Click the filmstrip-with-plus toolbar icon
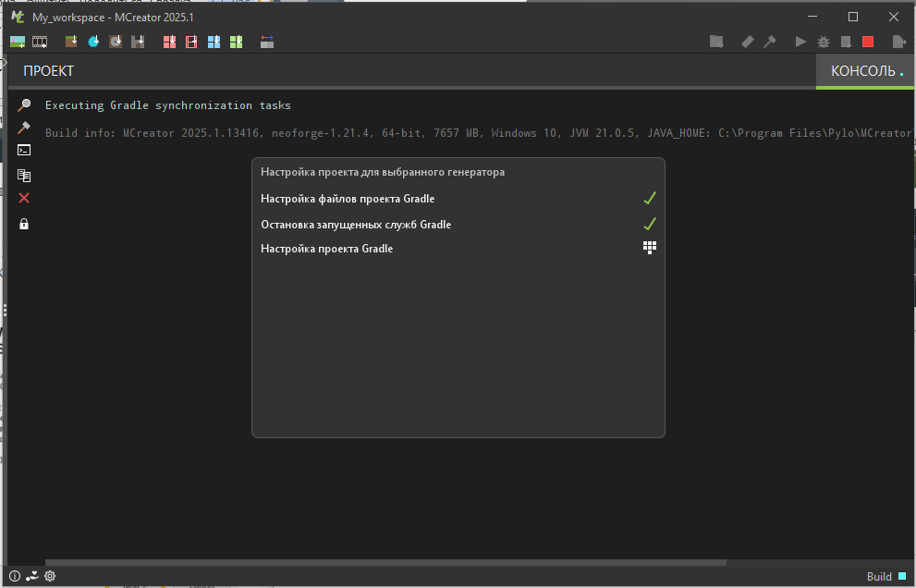 [40, 42]
